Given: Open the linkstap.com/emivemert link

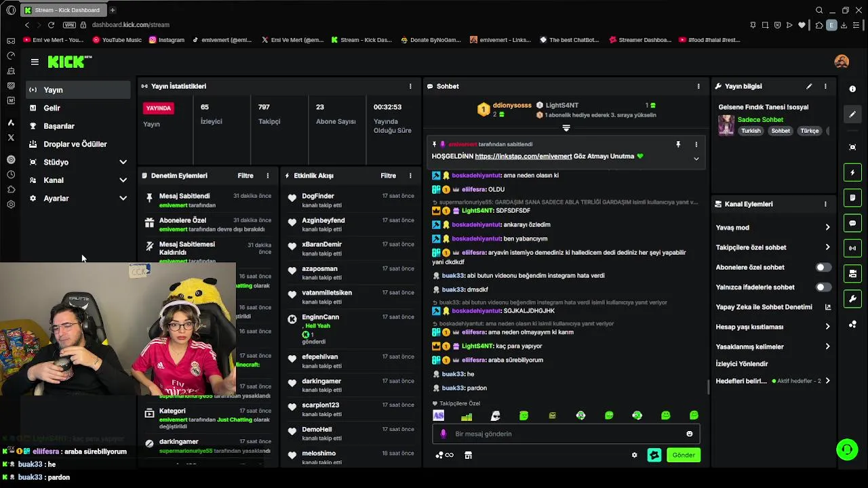Looking at the screenshot, I should tap(524, 157).
